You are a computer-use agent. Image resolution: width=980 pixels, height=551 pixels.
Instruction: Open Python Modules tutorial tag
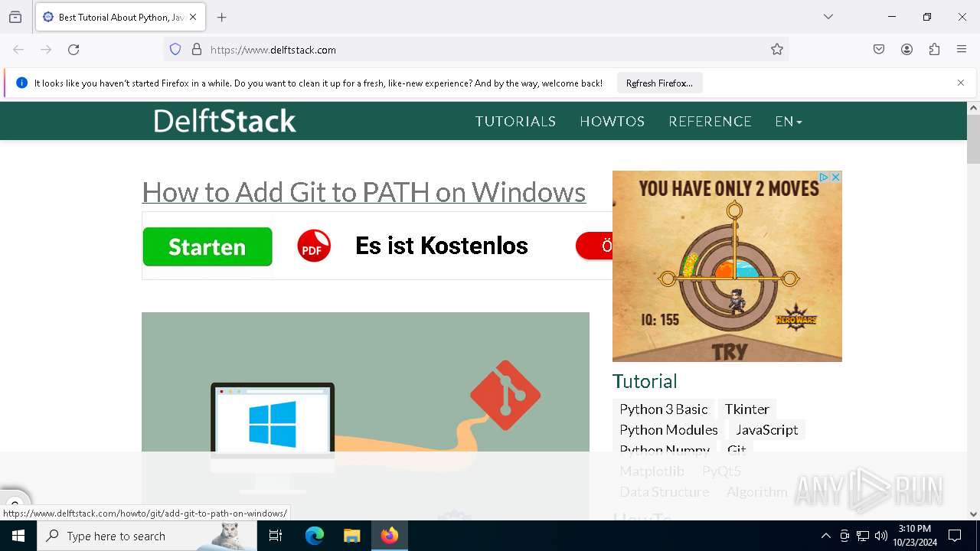pyautogui.click(x=668, y=430)
